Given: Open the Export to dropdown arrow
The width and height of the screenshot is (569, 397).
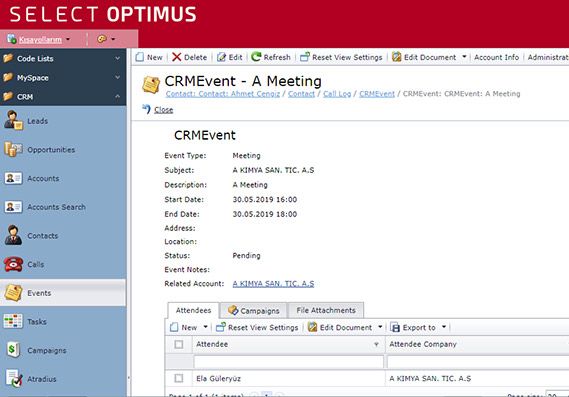Looking at the screenshot, I should (444, 327).
